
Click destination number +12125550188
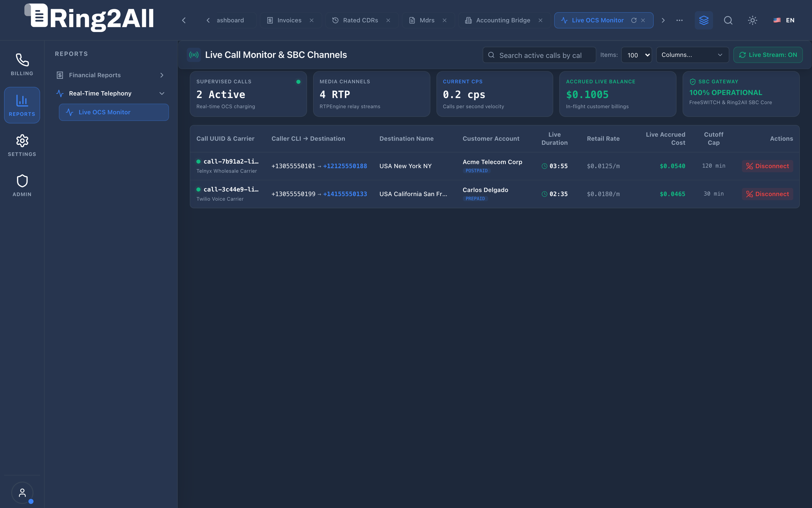tap(345, 166)
